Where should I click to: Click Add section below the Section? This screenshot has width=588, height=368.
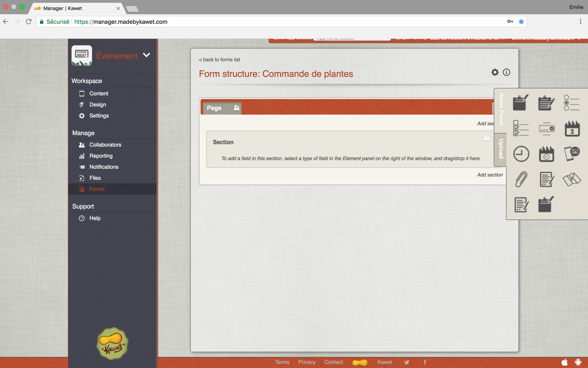[490, 175]
